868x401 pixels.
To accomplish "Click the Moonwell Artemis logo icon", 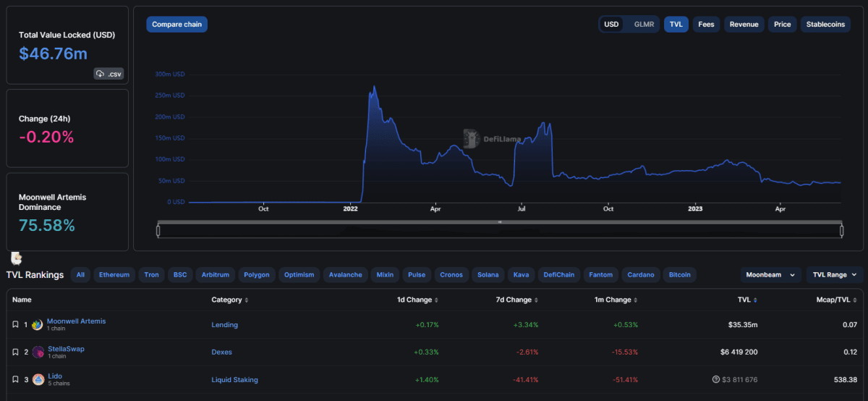I will 38,325.
